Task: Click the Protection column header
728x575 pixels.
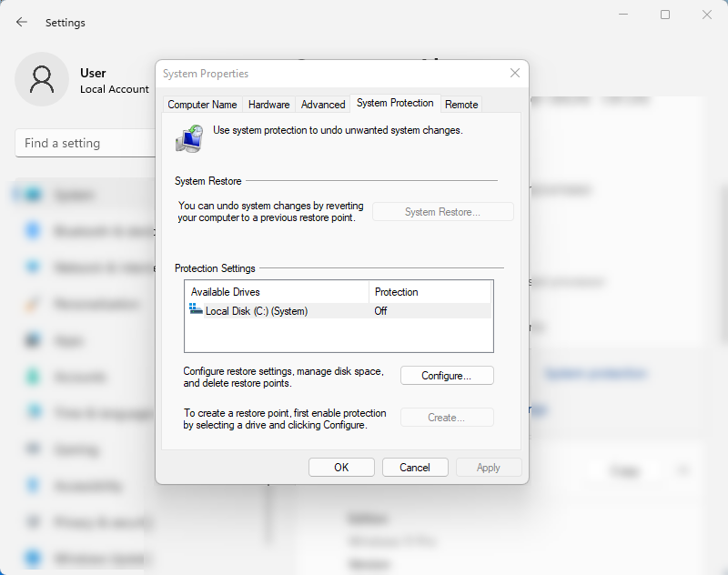Action: (x=430, y=292)
